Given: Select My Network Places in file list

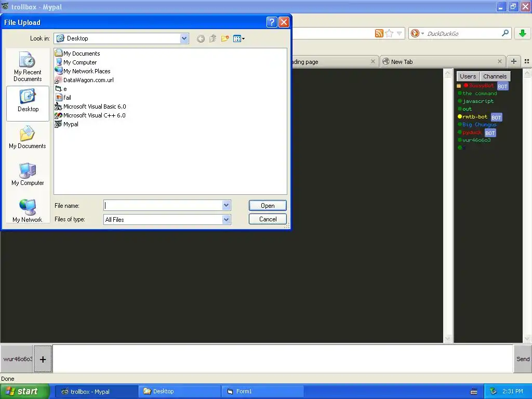Looking at the screenshot, I should pyautogui.click(x=83, y=71).
